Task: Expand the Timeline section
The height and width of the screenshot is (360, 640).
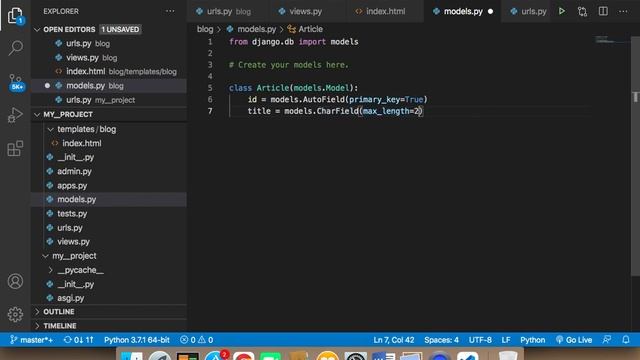Action: (x=109, y=326)
